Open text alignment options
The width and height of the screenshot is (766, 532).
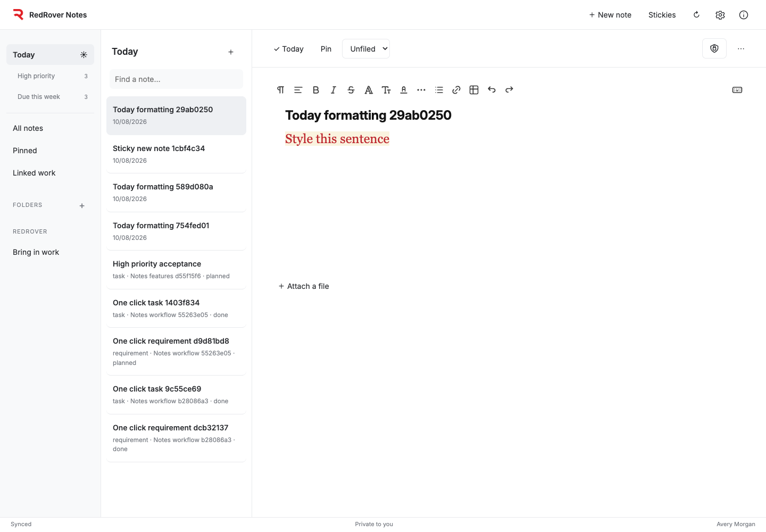[298, 90]
